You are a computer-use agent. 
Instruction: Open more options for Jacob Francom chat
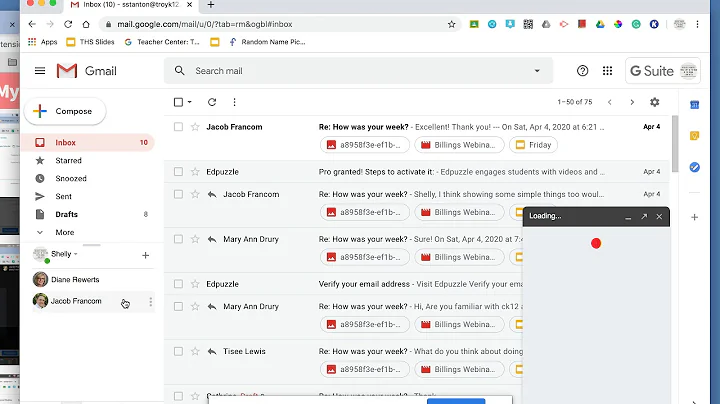pos(150,301)
